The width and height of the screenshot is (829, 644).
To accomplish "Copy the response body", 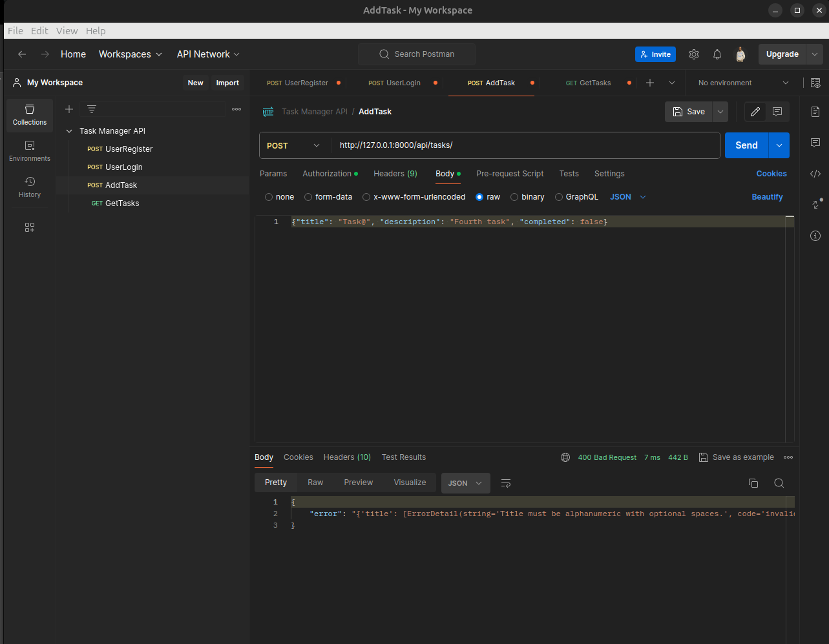I will [753, 483].
